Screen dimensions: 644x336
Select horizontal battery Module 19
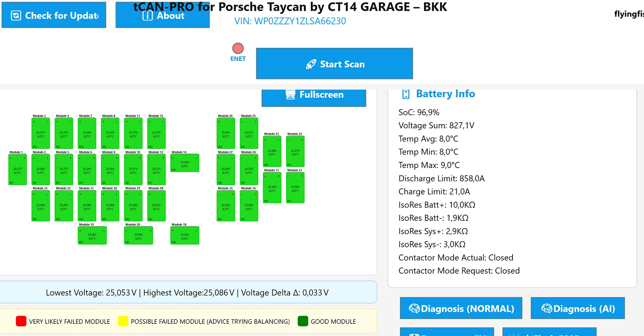pyautogui.click(x=92, y=235)
